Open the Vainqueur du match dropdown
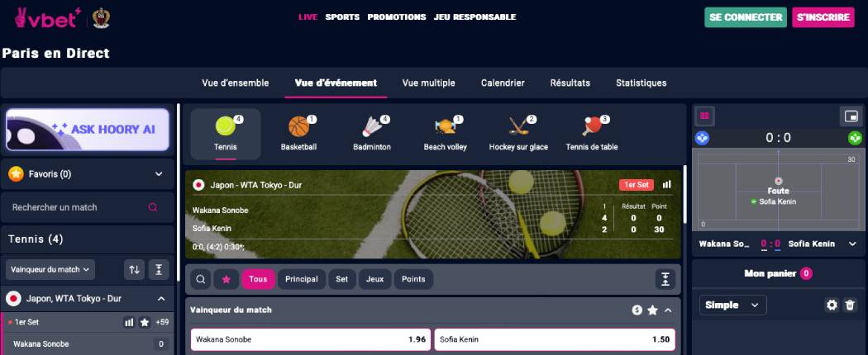 click(x=50, y=269)
